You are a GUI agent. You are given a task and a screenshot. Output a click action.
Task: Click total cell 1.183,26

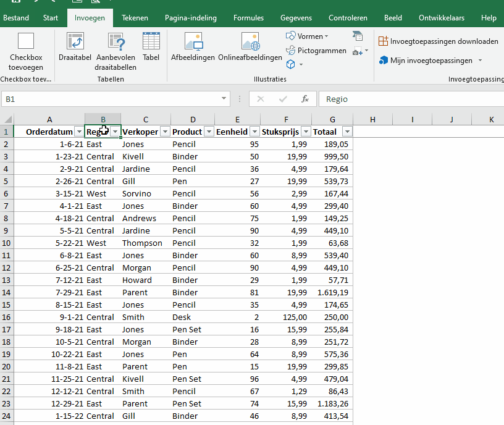click(x=332, y=404)
